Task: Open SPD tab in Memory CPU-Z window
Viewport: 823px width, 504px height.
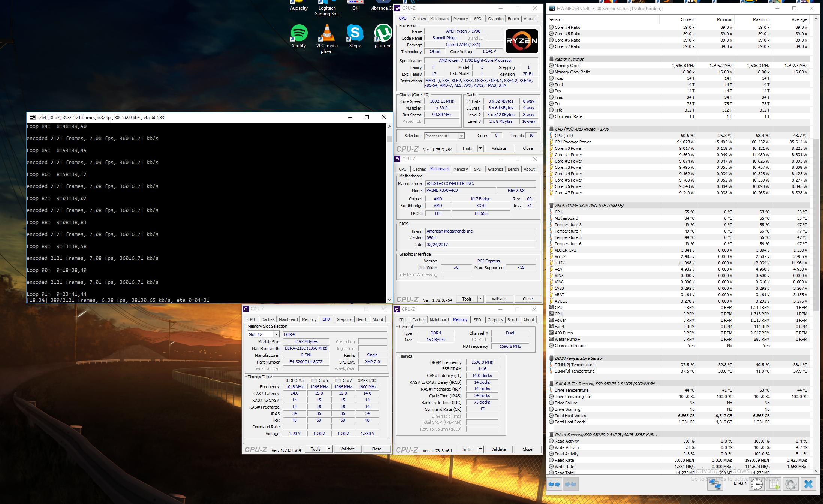Action: click(477, 320)
